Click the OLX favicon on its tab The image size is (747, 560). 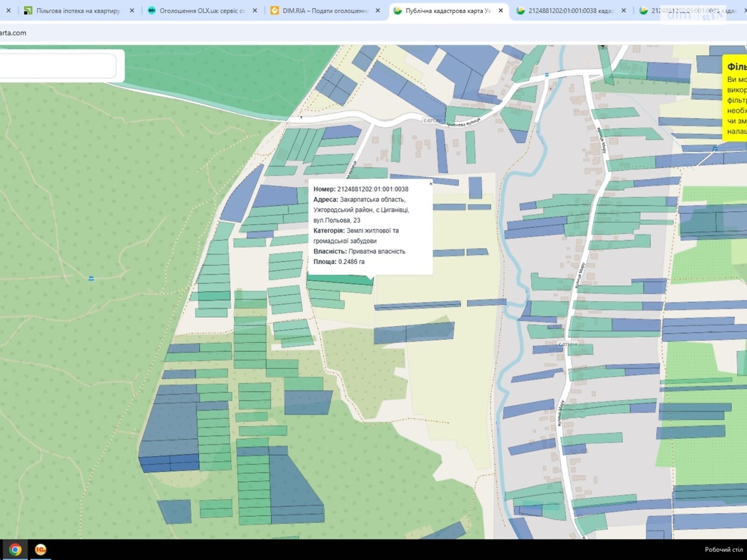click(152, 10)
